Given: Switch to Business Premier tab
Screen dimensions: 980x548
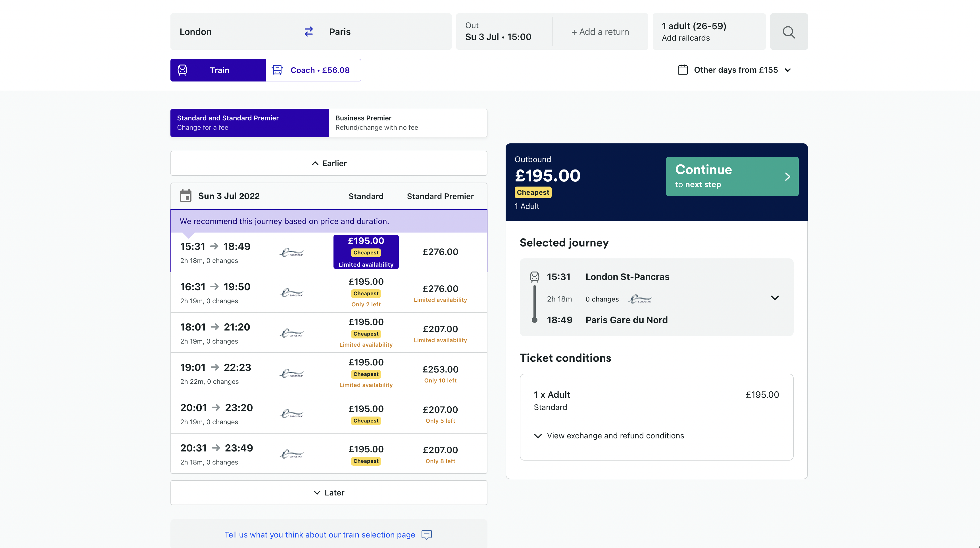Looking at the screenshot, I should click(408, 123).
